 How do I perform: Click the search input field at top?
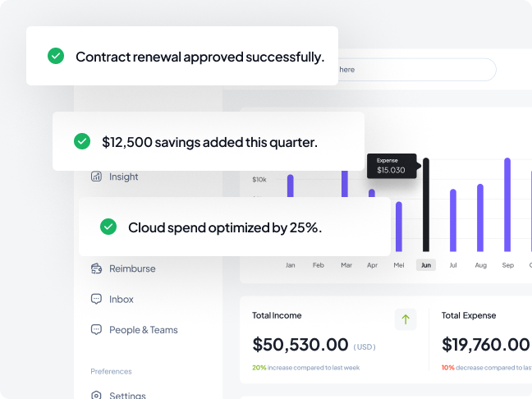(x=415, y=70)
